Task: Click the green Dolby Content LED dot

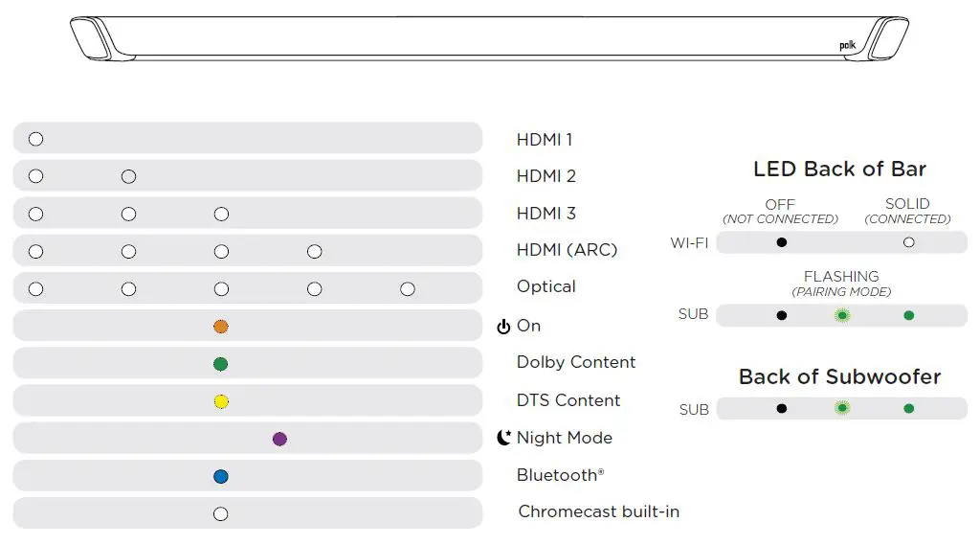Action: coord(221,364)
